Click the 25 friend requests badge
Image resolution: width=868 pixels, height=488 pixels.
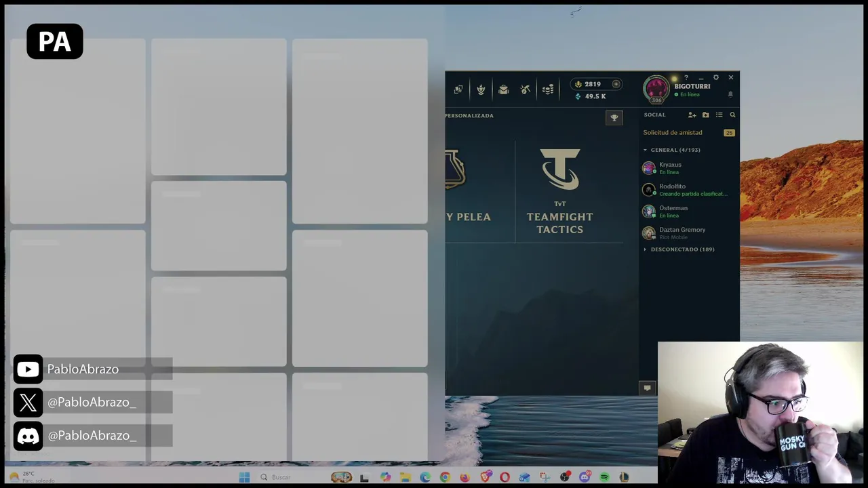729,133
